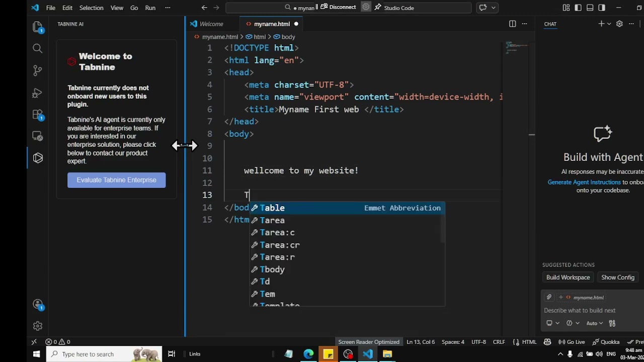The height and width of the screenshot is (362, 644).
Task: Open the Go menu
Action: pyautogui.click(x=134, y=8)
